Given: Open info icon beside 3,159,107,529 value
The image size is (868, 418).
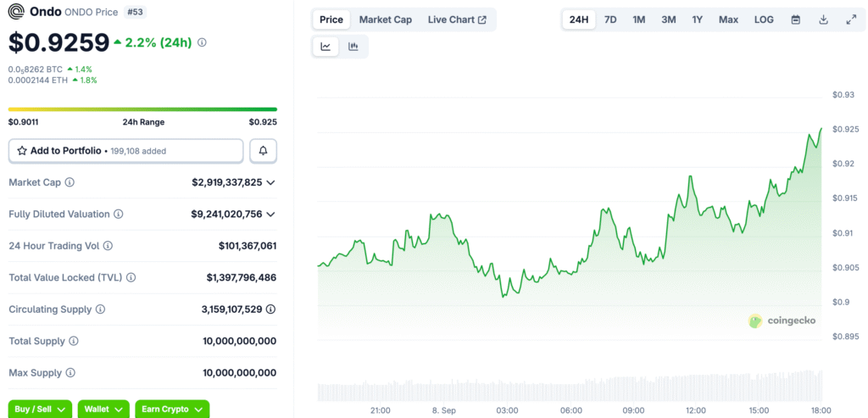Looking at the screenshot, I should click(x=270, y=309).
